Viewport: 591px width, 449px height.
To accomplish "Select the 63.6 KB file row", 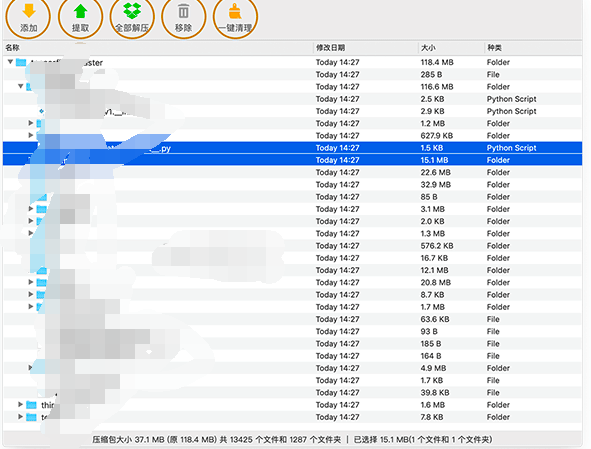I will (x=292, y=319).
